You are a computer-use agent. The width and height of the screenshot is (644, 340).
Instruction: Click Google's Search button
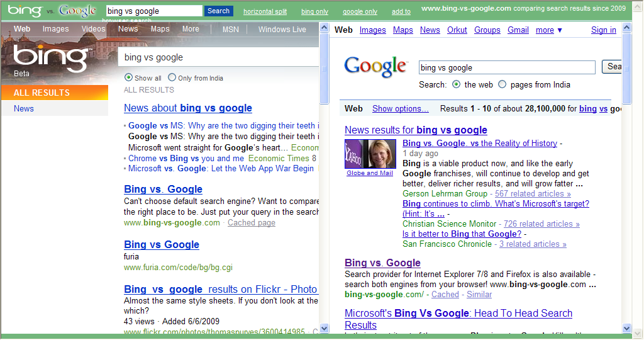pyautogui.click(x=612, y=67)
